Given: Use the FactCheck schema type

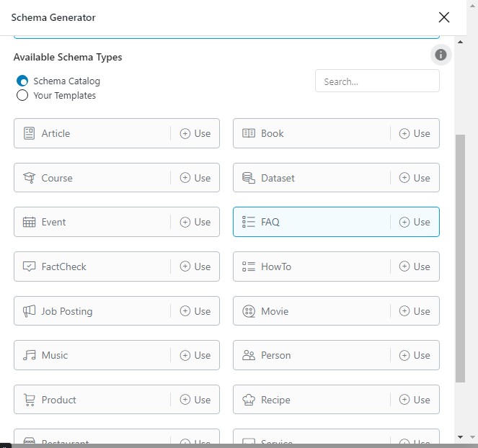Looking at the screenshot, I should point(195,266).
